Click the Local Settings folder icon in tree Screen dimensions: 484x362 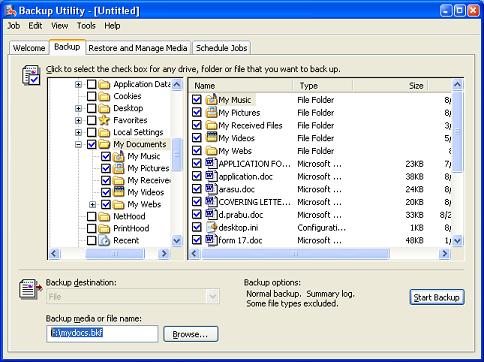(x=104, y=132)
